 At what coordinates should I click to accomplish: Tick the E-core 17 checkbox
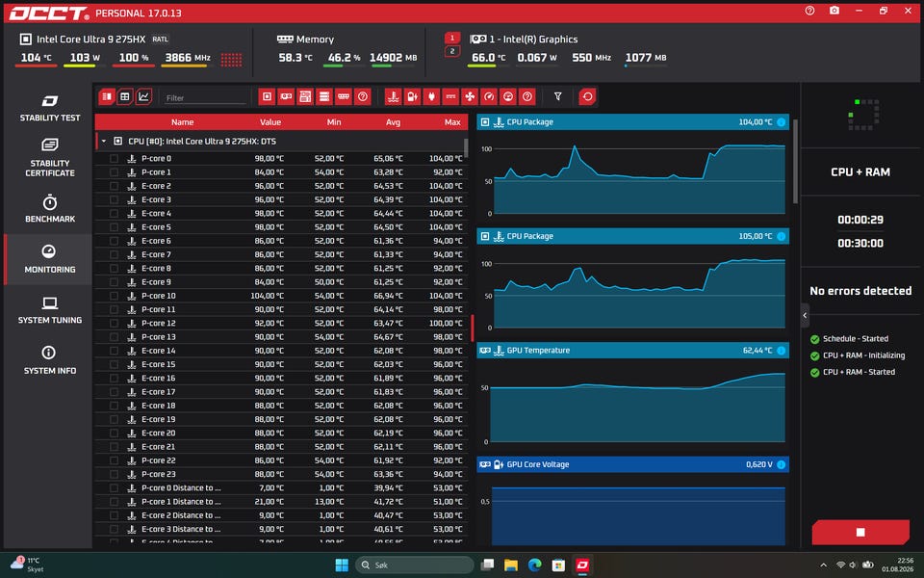114,392
